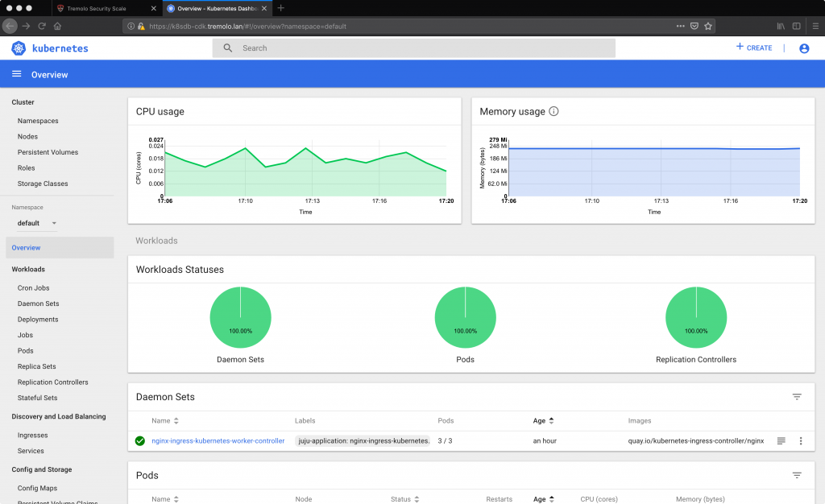
Task: Sort Daemon Sets by Age
Action: (544, 420)
